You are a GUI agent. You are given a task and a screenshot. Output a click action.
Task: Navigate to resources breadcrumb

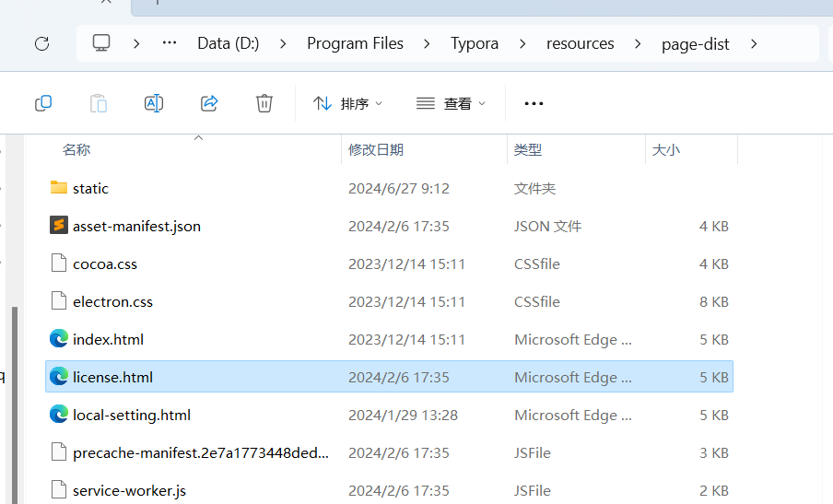click(x=581, y=43)
